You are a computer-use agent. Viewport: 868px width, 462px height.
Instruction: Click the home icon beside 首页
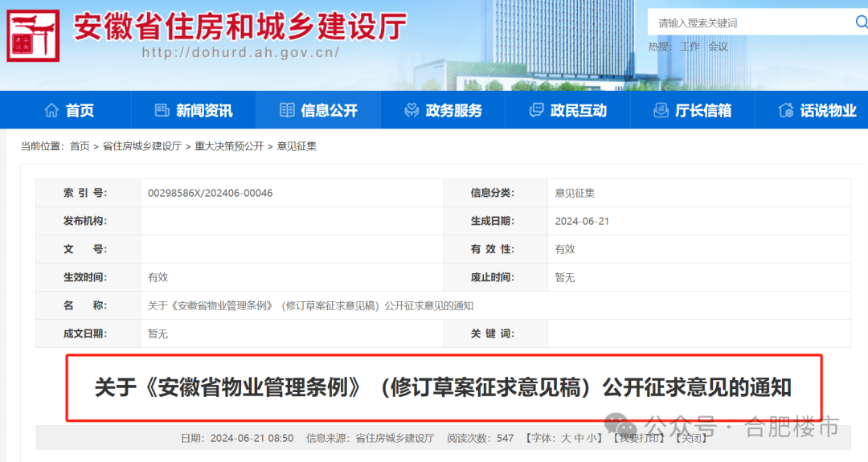coord(51,110)
